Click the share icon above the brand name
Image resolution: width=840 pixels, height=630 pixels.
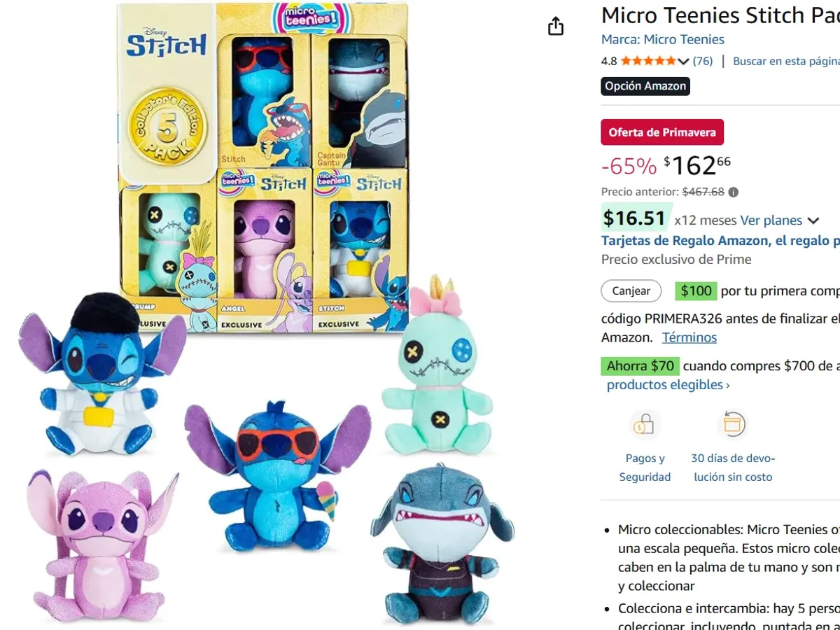tap(555, 25)
